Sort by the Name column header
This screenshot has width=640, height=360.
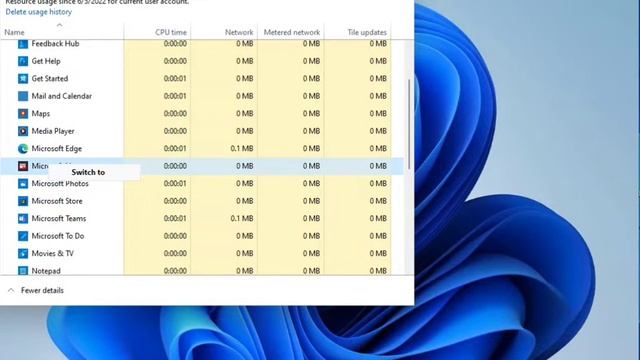tap(14, 32)
